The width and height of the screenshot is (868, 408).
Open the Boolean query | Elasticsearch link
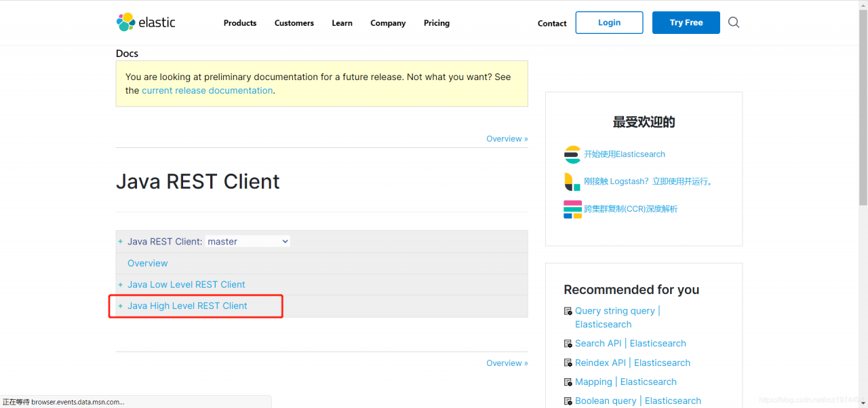click(638, 401)
